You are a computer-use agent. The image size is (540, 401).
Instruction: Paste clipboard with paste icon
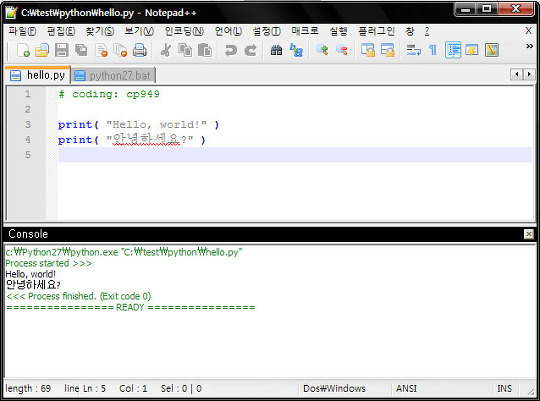[x=205, y=50]
